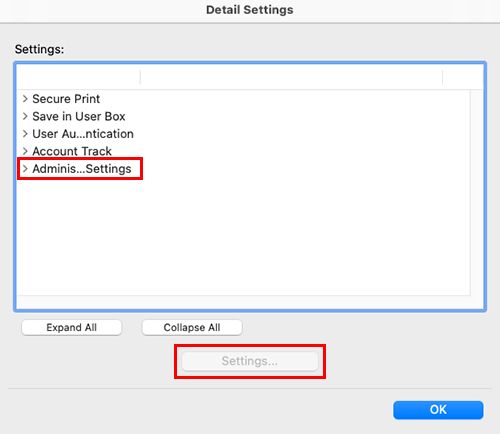Open the Settings... button
Image resolution: width=500 pixels, height=434 pixels.
[x=250, y=361]
